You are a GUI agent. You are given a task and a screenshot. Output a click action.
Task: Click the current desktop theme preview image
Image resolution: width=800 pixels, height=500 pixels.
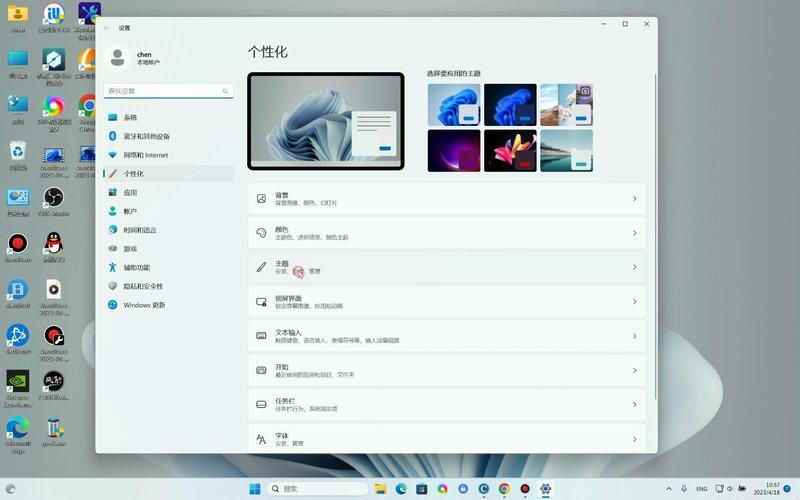[326, 121]
